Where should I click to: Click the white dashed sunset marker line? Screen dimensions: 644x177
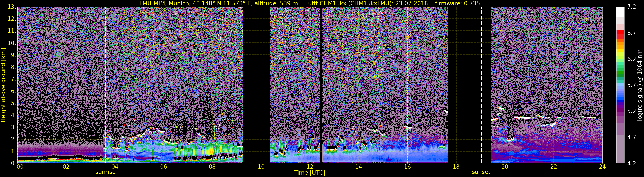point(481,85)
